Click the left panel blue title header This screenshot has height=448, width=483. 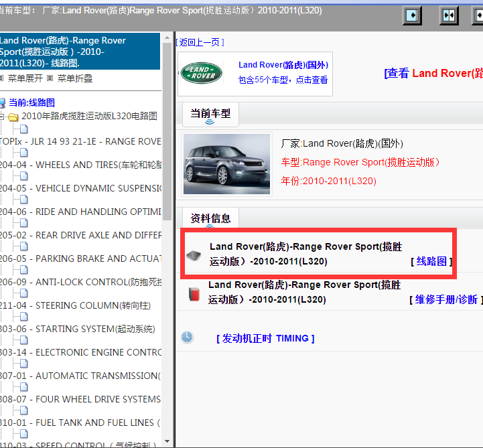80,52
